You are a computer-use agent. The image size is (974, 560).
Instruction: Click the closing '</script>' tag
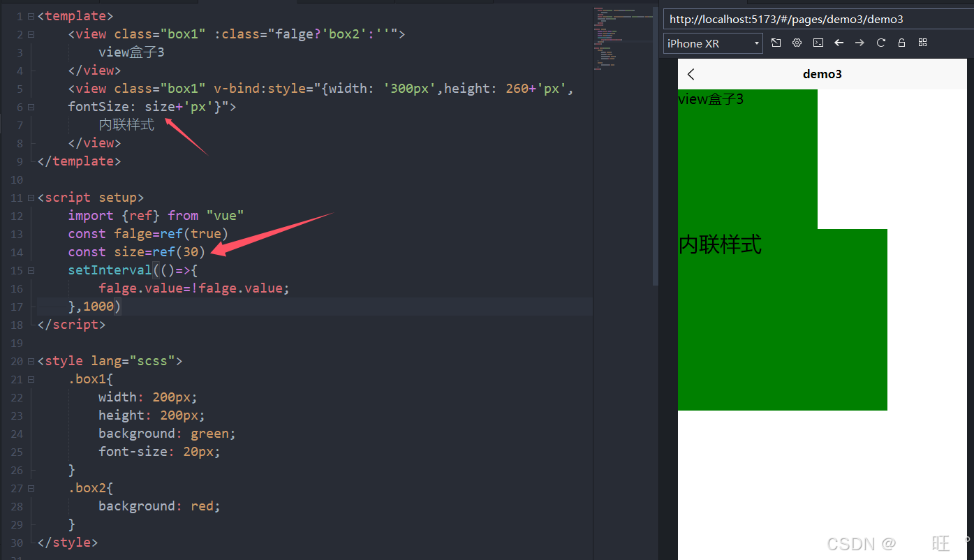(71, 325)
